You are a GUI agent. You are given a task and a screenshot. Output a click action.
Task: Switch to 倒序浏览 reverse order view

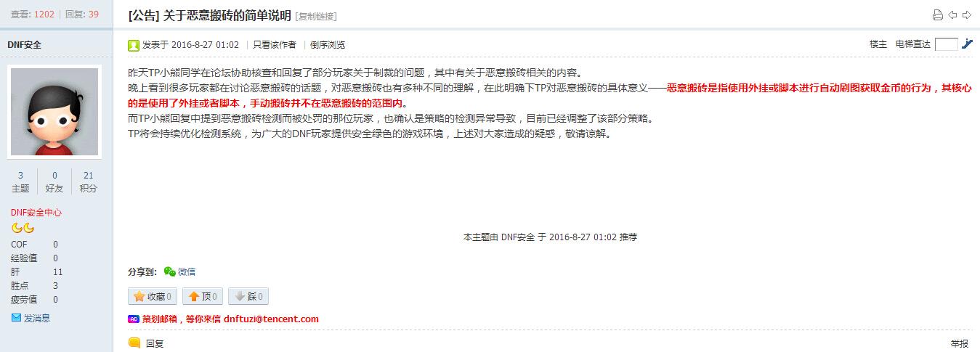(328, 45)
